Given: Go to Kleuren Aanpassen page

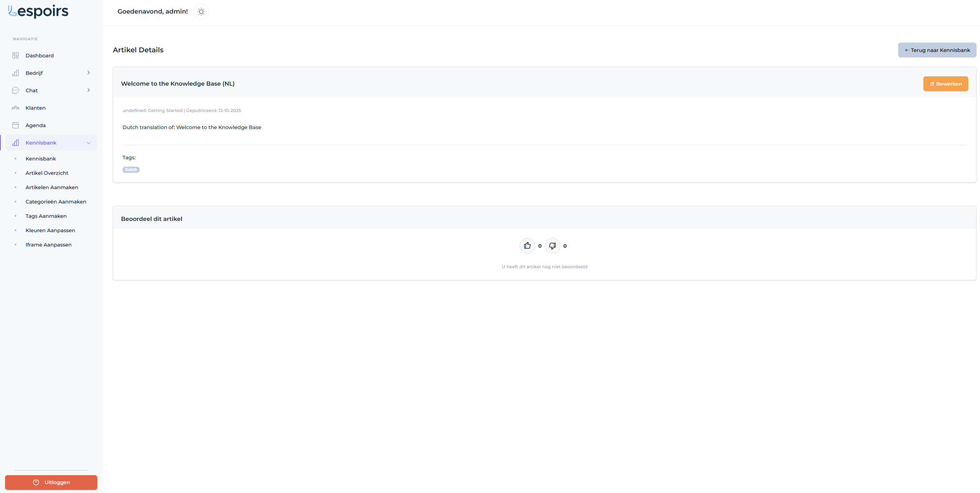Looking at the screenshot, I should click(50, 230).
